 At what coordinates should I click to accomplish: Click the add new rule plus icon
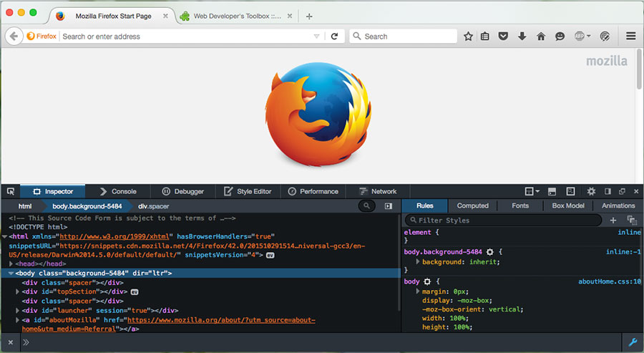[613, 220]
